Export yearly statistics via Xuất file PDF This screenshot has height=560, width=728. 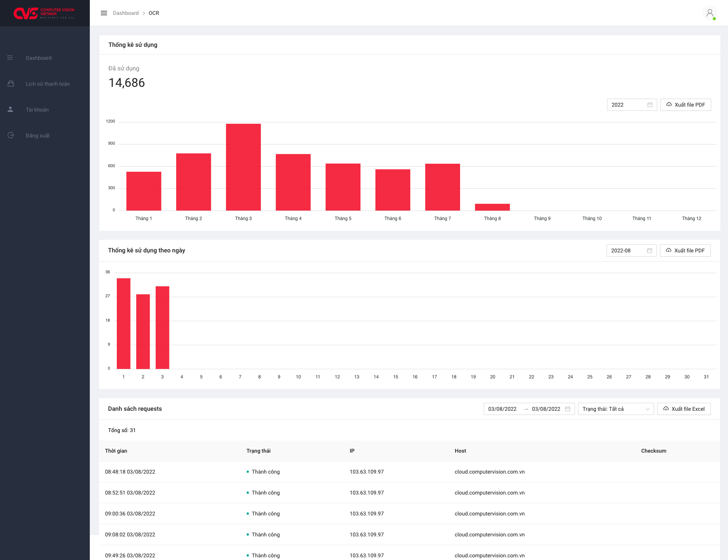(x=686, y=105)
